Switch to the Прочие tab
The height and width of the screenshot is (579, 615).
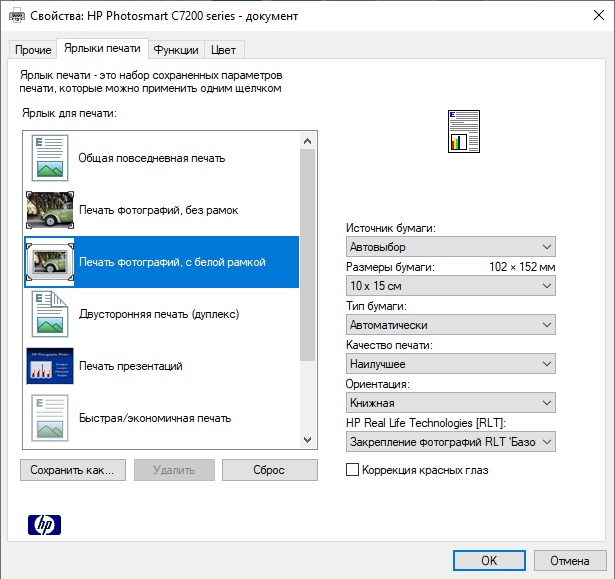(x=33, y=50)
